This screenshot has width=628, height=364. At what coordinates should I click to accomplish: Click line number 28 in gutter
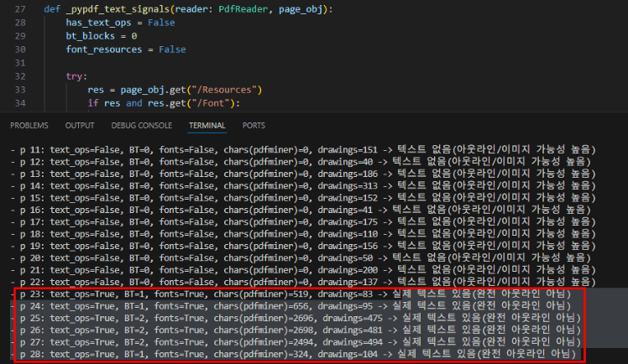pos(20,23)
